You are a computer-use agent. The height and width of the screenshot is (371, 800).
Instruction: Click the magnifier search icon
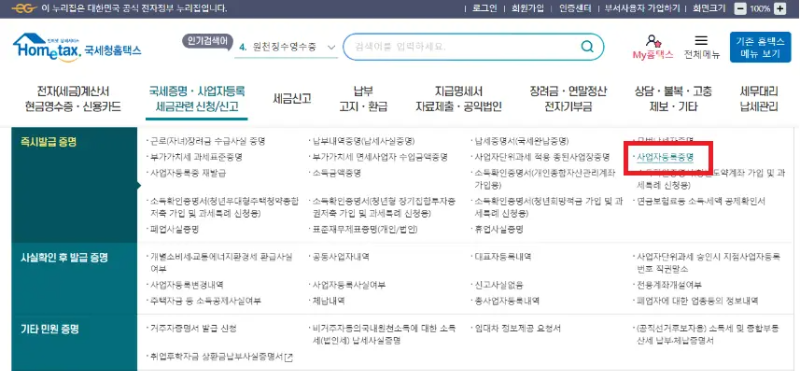587,47
